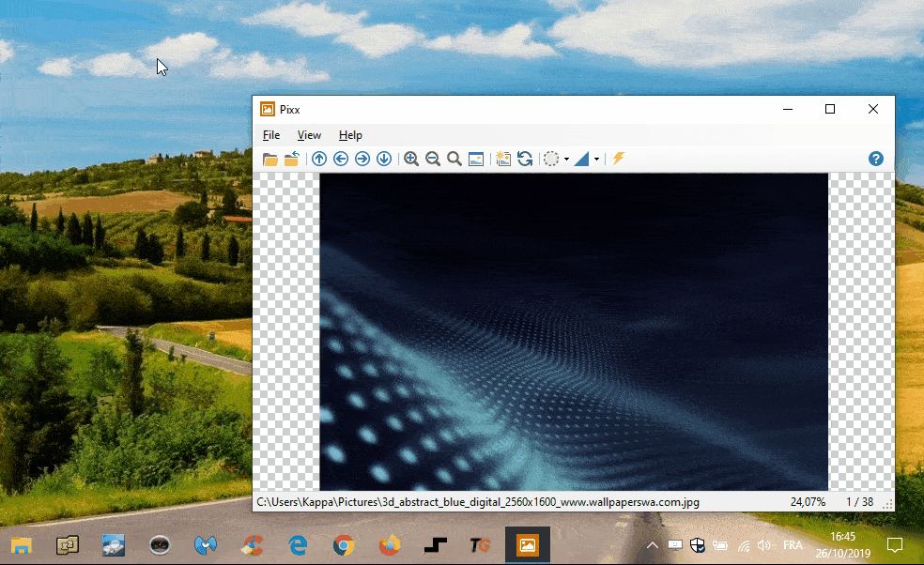Open the File menu
Screen dimensions: 924x565
point(271,135)
